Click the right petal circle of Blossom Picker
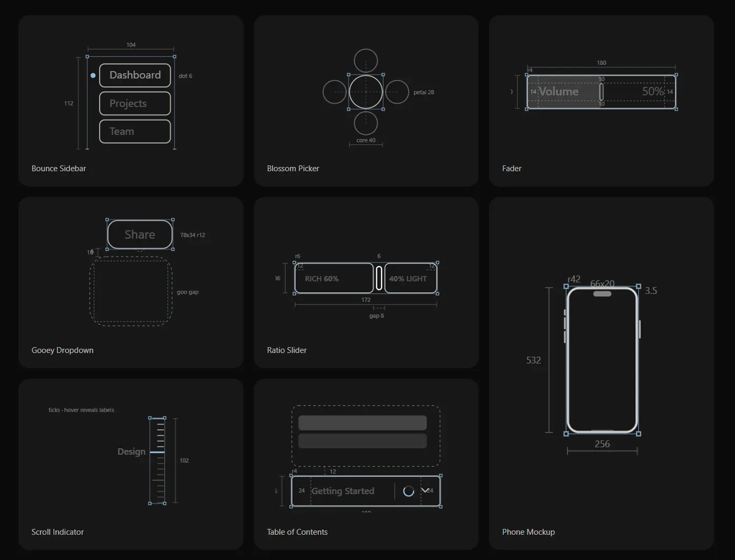Viewport: 735px width, 560px height. [397, 92]
